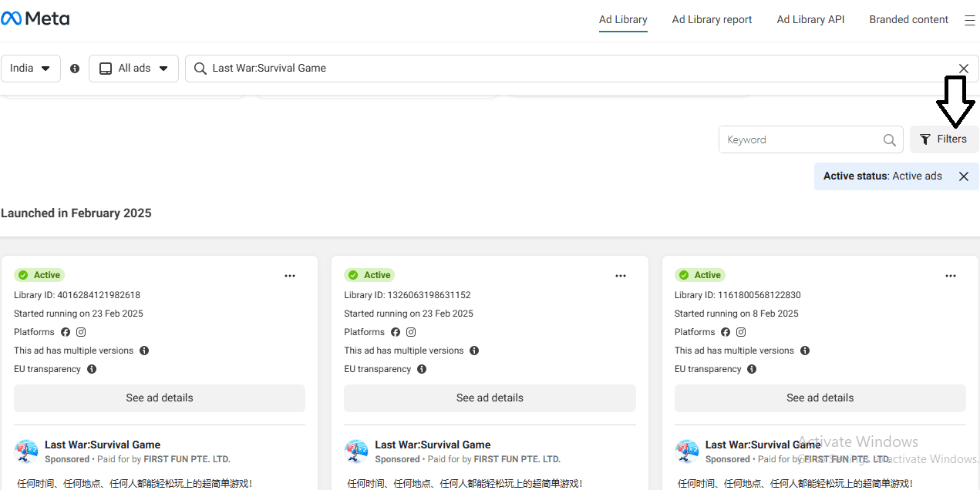Click Facebook platform icon on first card
This screenshot has height=490, width=980.
point(66,332)
